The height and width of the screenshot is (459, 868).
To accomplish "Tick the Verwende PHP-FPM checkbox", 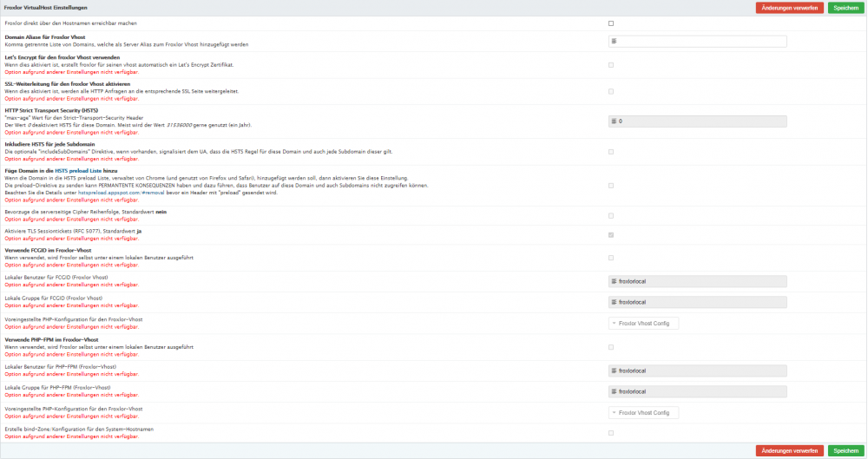I will [611, 347].
